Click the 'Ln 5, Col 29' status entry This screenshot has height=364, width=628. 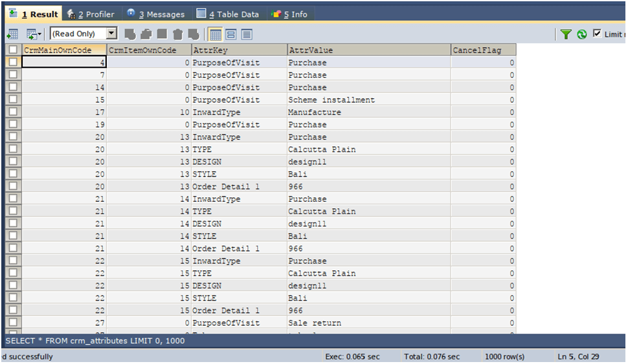point(578,356)
